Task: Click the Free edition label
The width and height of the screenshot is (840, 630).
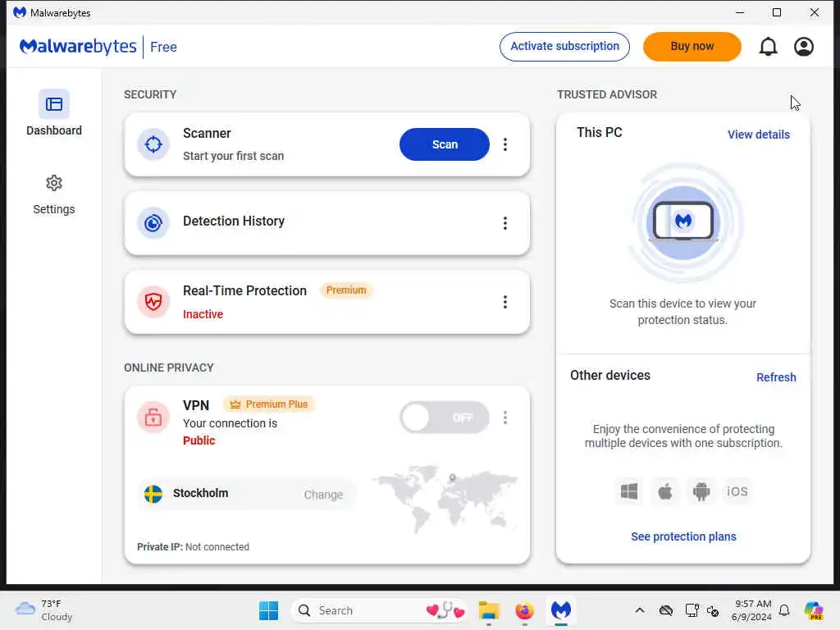Action: click(x=163, y=47)
